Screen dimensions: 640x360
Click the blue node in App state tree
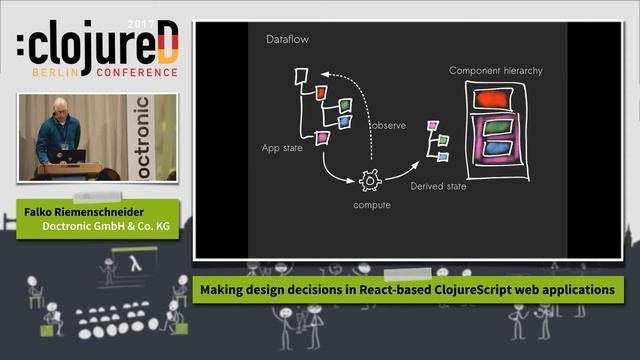pyautogui.click(x=345, y=122)
